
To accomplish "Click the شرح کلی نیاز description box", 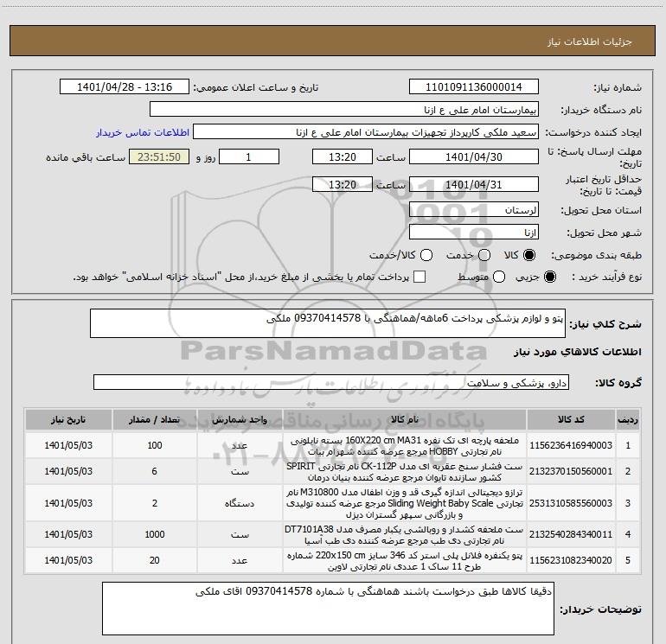I will point(328,323).
